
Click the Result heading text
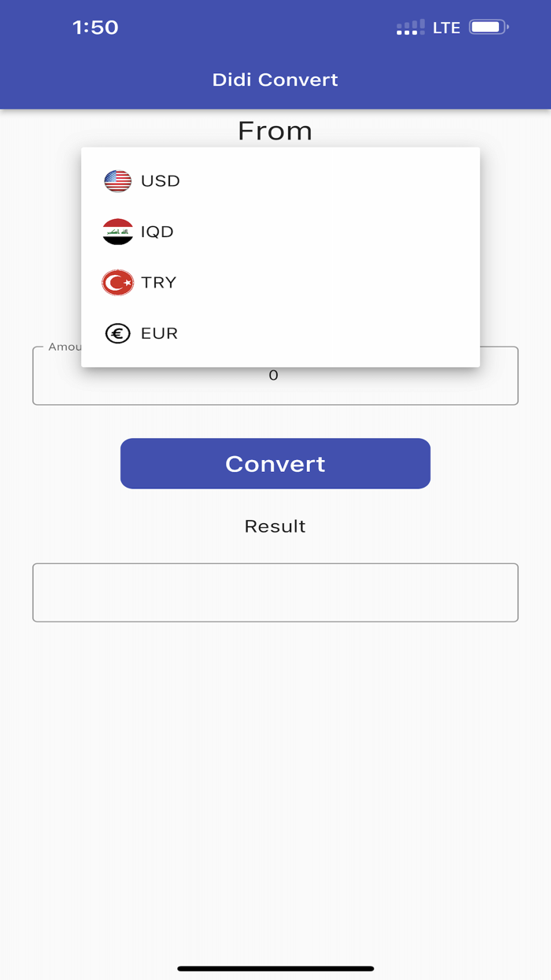tap(274, 526)
